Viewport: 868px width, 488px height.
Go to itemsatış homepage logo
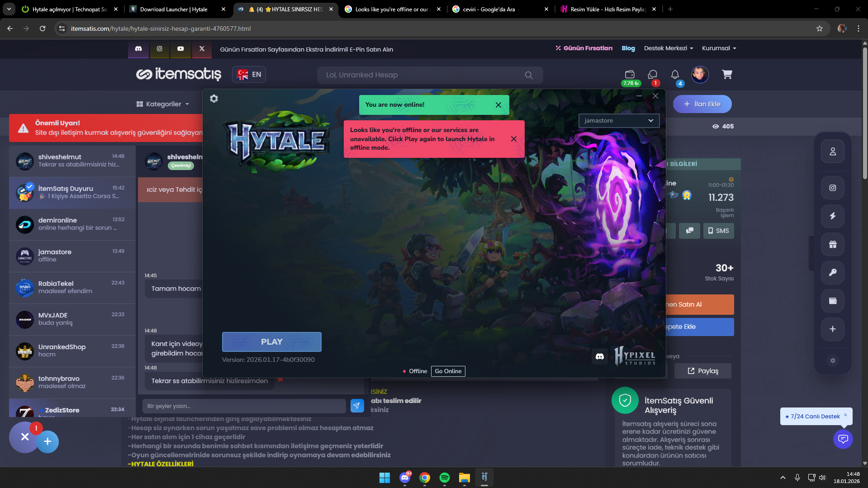click(x=179, y=74)
